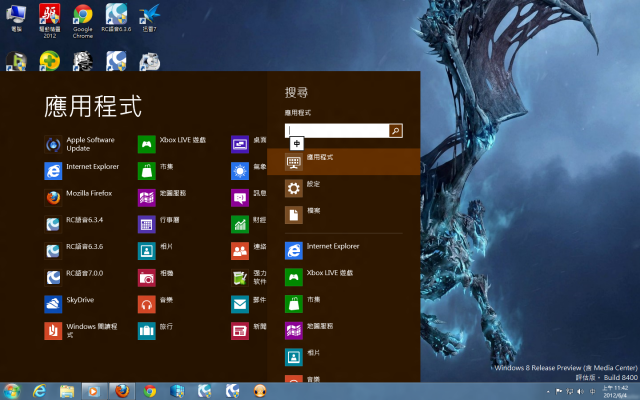Open Windows 閱讀程式 reader app
This screenshot has height=400, width=640.
click(x=81, y=331)
